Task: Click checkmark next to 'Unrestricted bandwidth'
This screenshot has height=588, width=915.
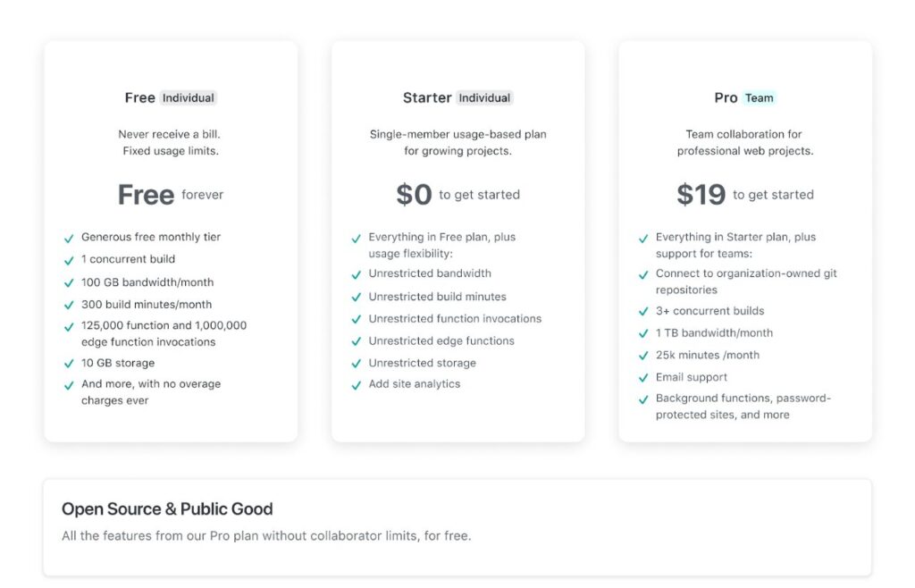Action: 356,274
